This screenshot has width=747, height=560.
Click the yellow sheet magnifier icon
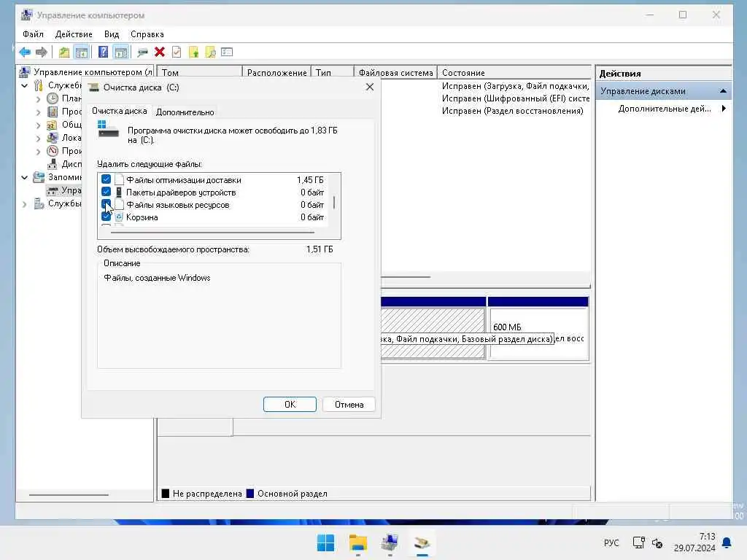(210, 52)
